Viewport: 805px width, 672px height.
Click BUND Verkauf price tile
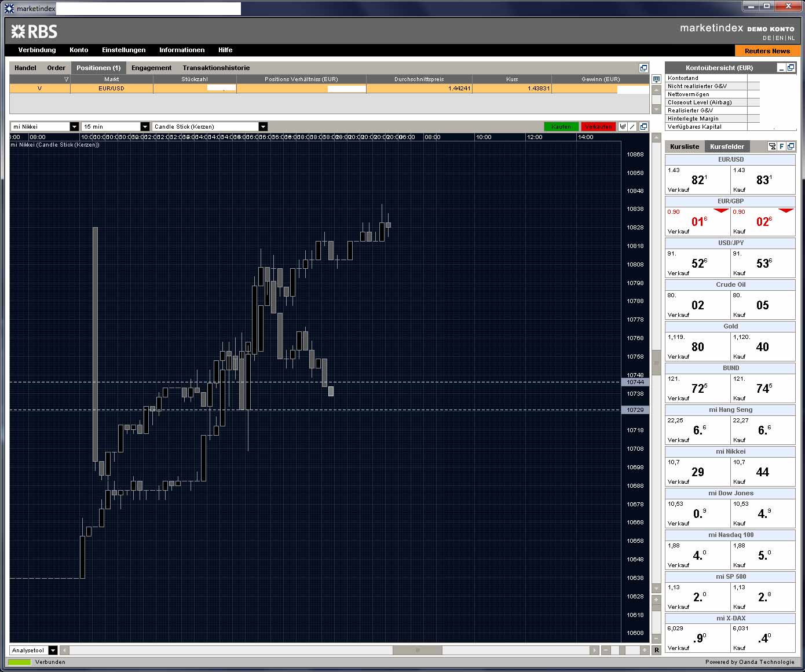click(698, 388)
